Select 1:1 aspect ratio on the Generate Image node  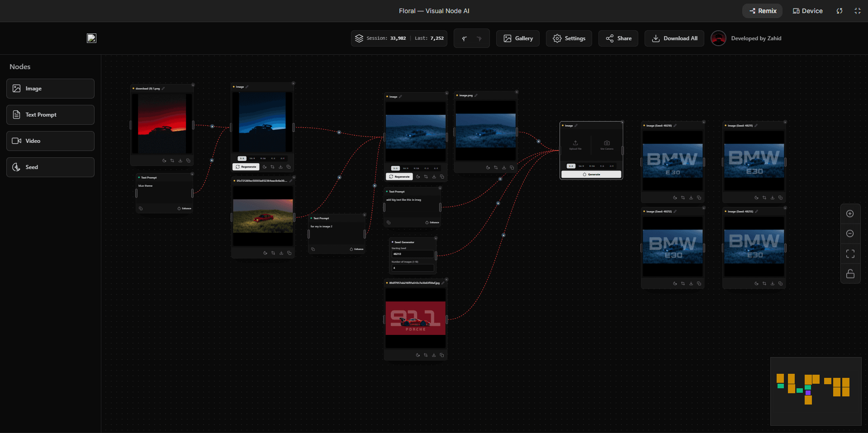click(x=571, y=166)
